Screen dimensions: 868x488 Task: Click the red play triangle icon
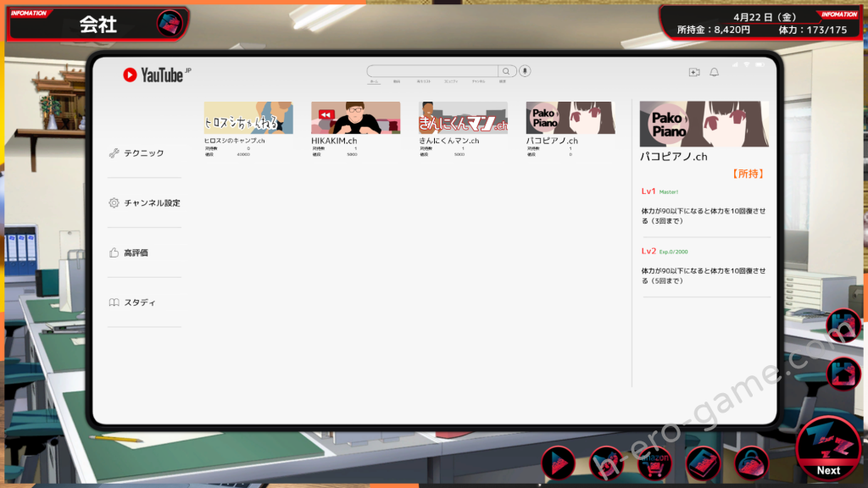pyautogui.click(x=558, y=463)
